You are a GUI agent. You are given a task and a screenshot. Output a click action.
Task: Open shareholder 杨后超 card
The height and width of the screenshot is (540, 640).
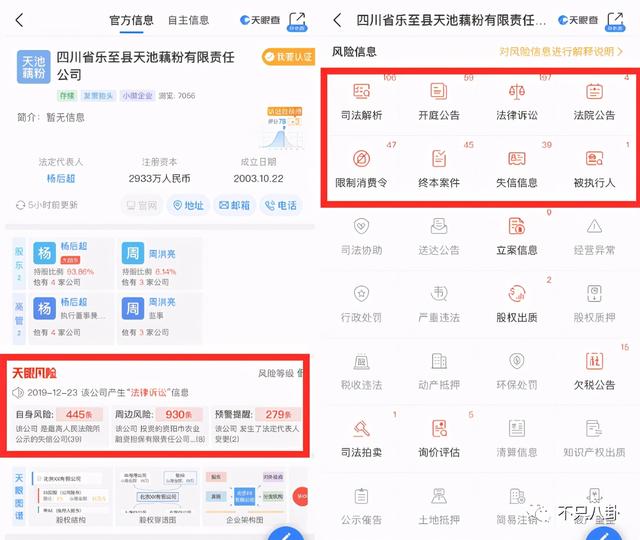pos(71,264)
